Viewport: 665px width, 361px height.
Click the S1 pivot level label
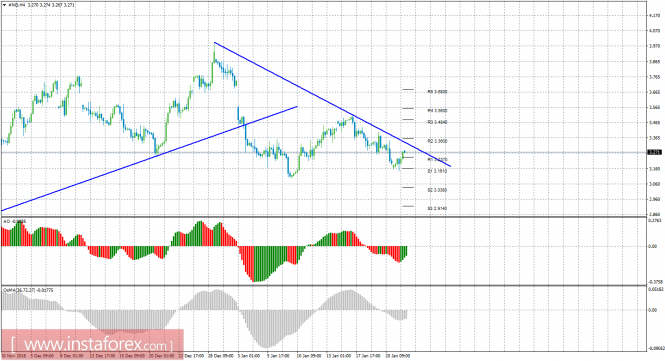(x=437, y=171)
